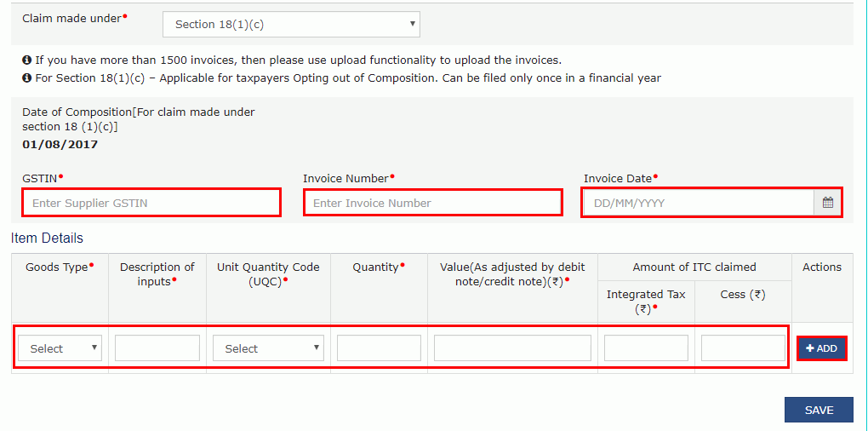Focus the Quantity input box
This screenshot has width=868, height=431.
pos(379,348)
